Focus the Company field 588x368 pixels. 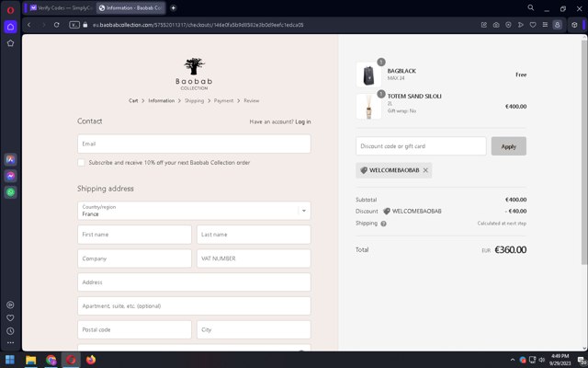tap(134, 259)
